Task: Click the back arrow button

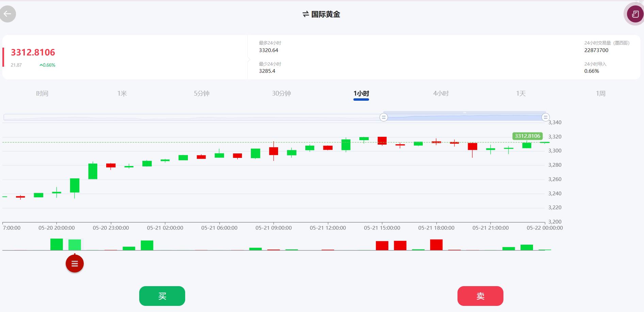Action: [7, 14]
